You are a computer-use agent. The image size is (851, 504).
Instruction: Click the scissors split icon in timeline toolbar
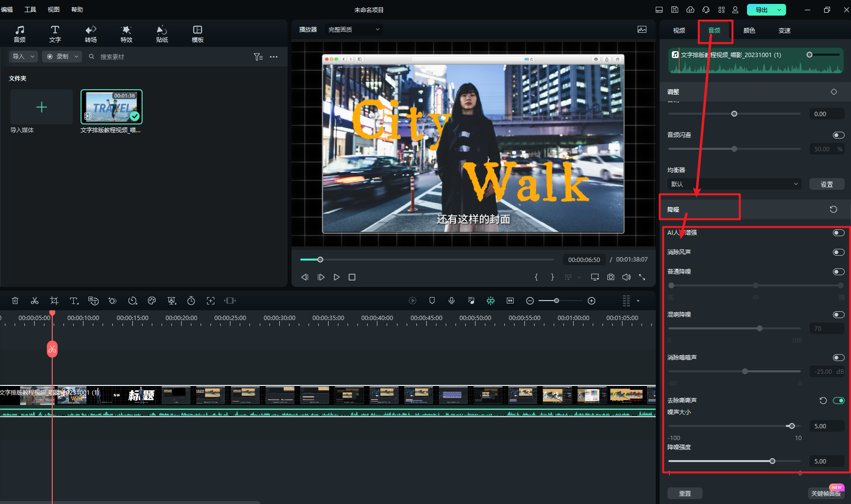point(35,301)
